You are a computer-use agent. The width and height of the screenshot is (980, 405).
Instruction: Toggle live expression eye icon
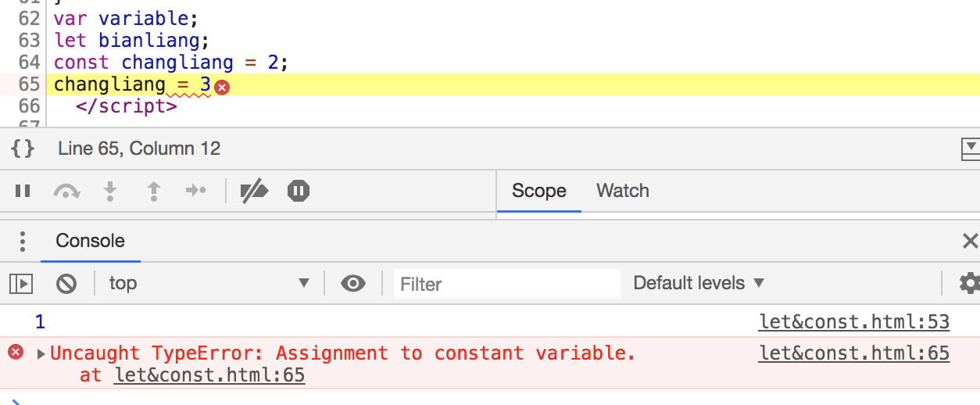pos(353,283)
